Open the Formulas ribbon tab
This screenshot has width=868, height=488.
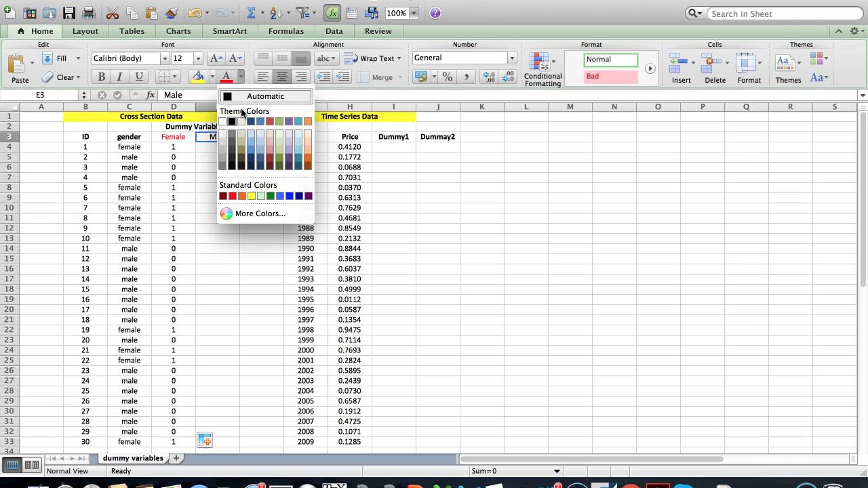point(286,31)
